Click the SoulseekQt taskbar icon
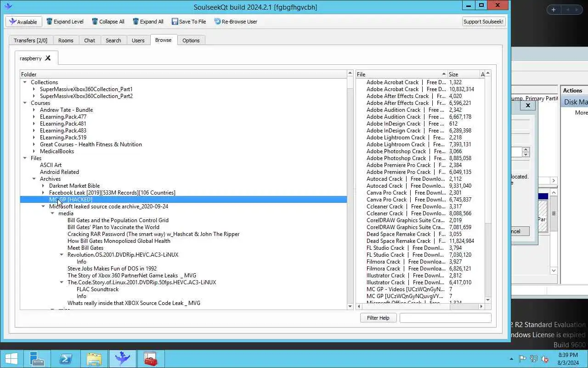588x368 pixels. pyautogui.click(x=123, y=359)
